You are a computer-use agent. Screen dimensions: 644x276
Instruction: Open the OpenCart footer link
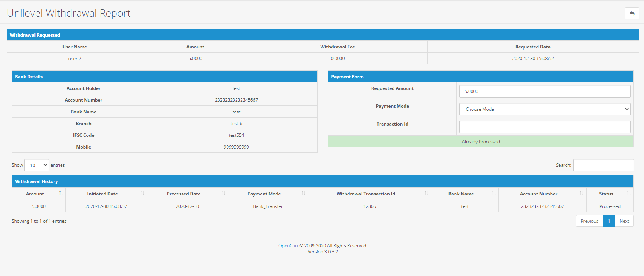click(288, 246)
